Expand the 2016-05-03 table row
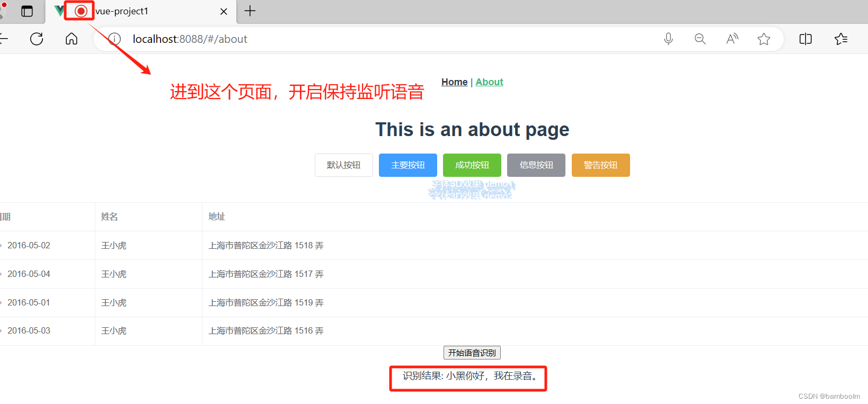 (x=1, y=331)
